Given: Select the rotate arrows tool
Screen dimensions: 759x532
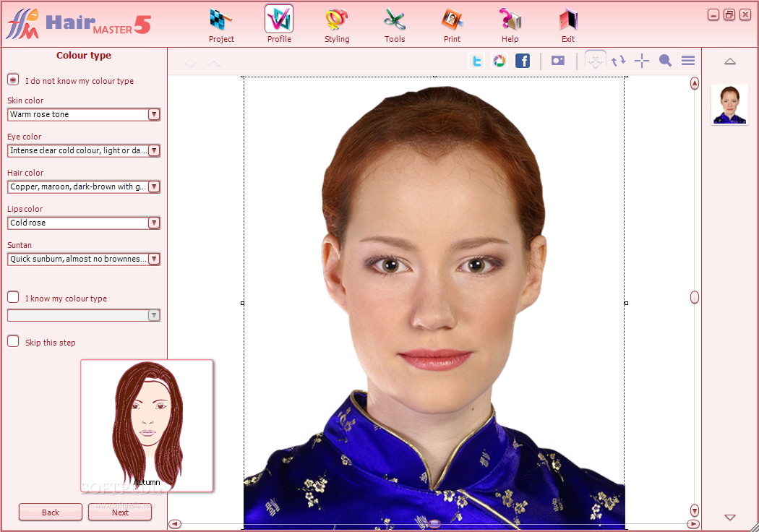Looking at the screenshot, I should point(618,61).
